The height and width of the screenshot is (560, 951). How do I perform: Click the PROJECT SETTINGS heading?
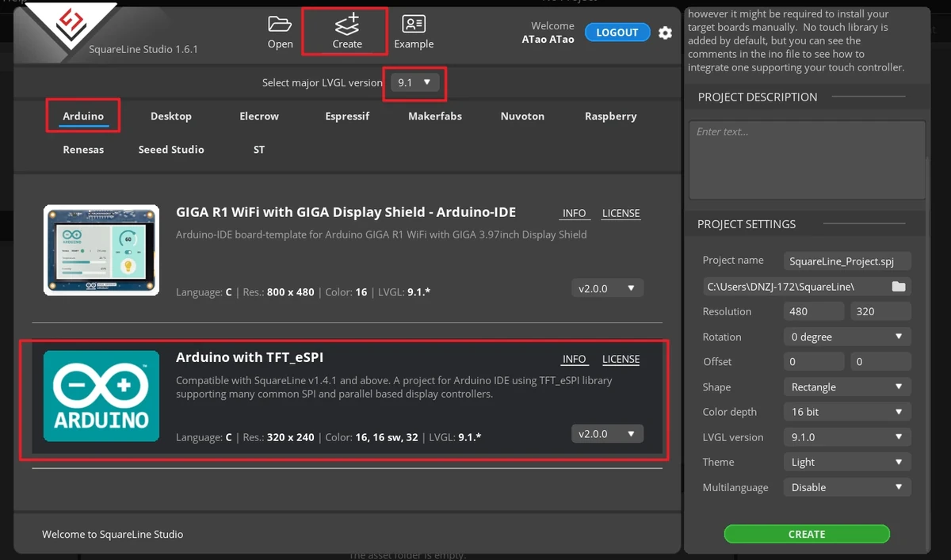point(746,224)
